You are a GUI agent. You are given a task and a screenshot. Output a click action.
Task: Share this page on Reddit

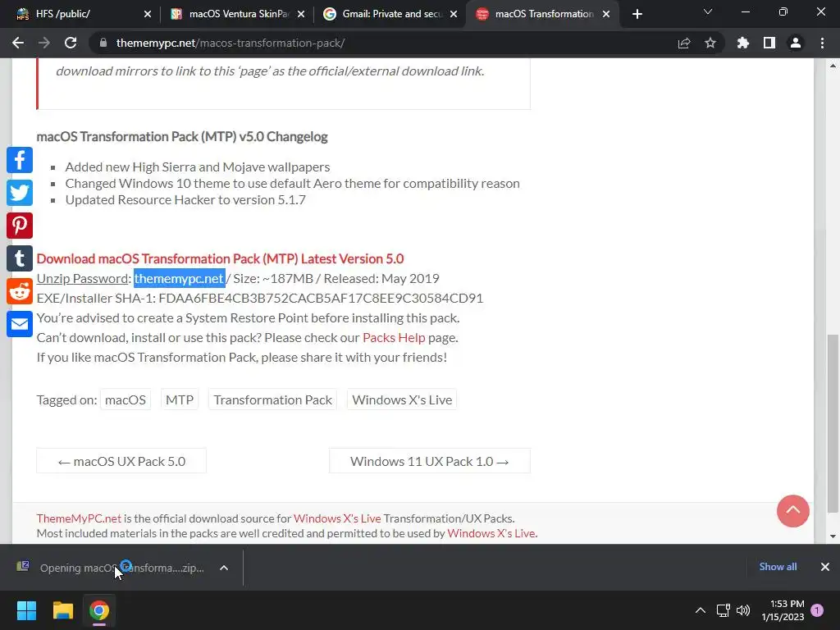(x=20, y=291)
